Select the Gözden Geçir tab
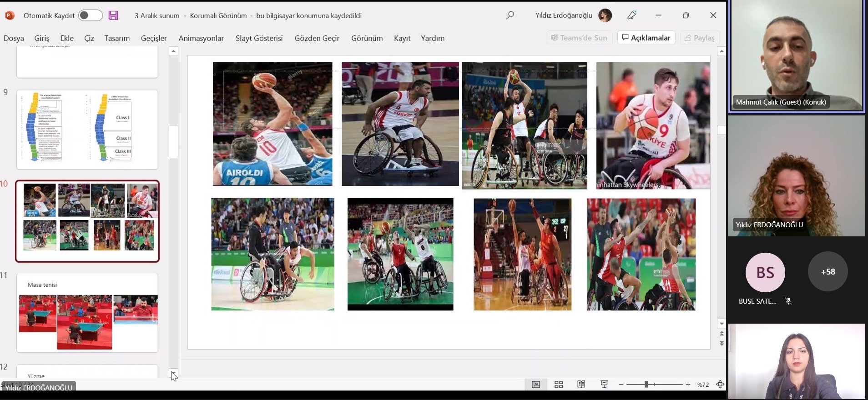Screen dimensions: 868x400 click(x=317, y=38)
